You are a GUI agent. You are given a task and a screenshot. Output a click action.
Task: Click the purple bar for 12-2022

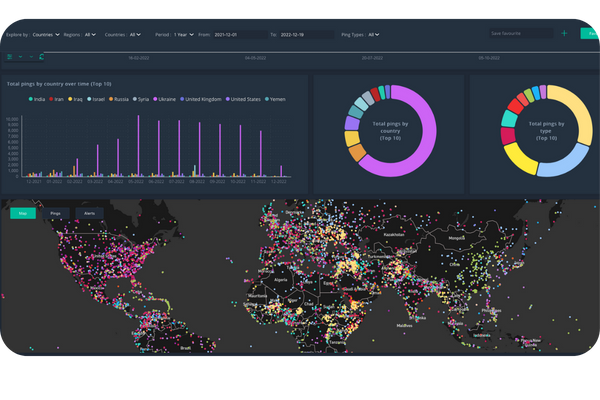(281, 171)
